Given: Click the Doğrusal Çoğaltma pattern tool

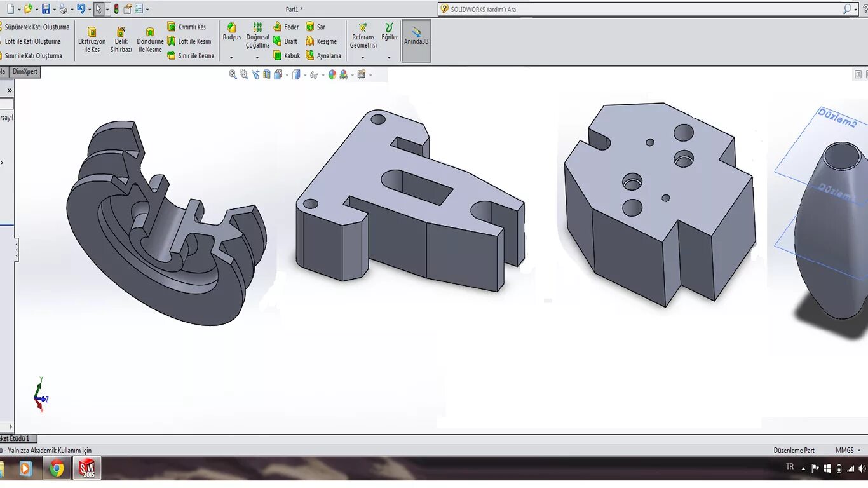Looking at the screenshot, I should click(258, 36).
